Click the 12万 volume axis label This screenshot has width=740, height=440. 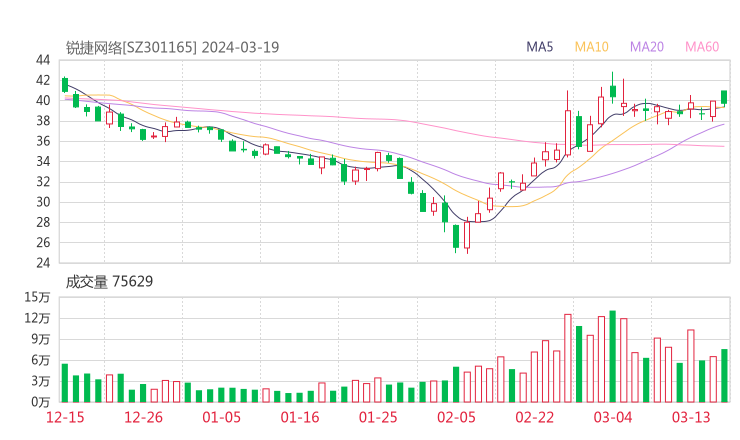point(37,318)
